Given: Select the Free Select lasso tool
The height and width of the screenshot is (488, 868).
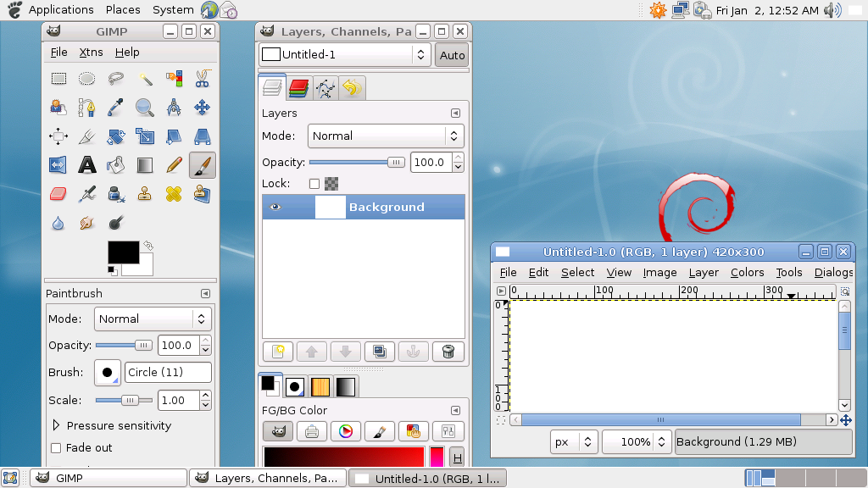Looking at the screenshot, I should (115, 79).
